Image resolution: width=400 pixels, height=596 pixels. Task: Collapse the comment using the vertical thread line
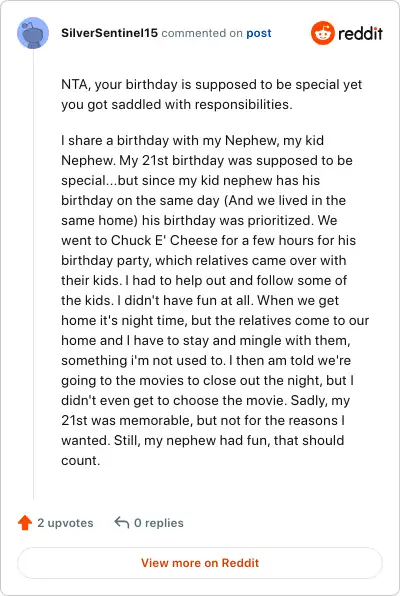coord(33,274)
